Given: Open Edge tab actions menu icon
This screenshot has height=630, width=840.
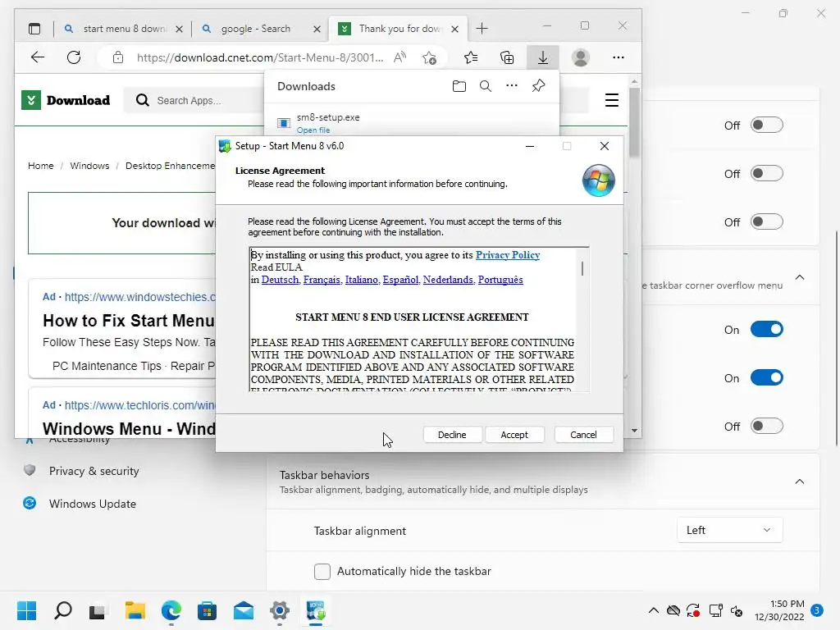Looking at the screenshot, I should click(34, 29).
